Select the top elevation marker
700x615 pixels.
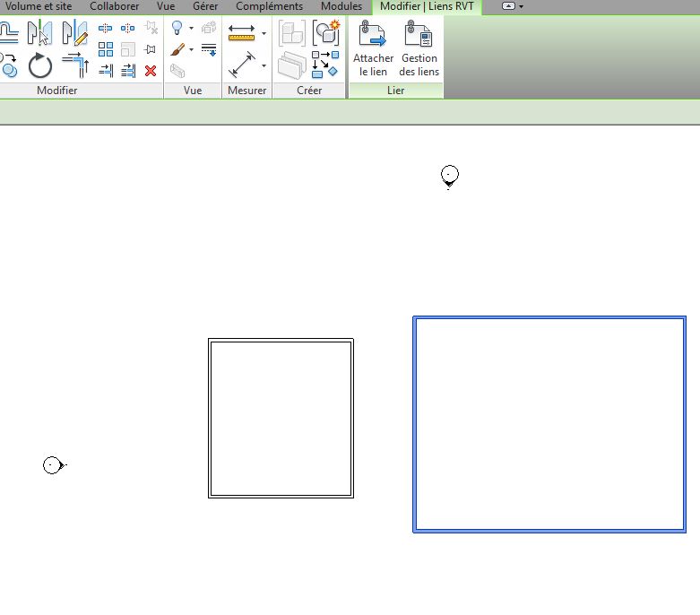click(450, 177)
